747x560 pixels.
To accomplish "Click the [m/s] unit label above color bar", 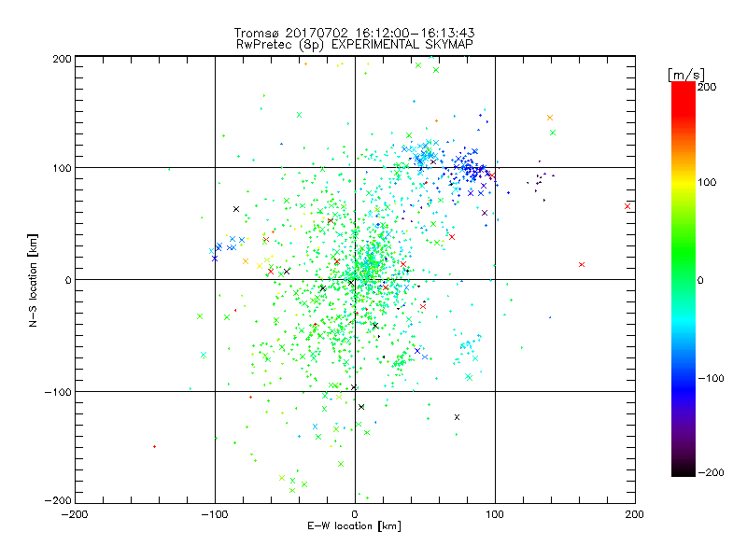I will pos(686,75).
